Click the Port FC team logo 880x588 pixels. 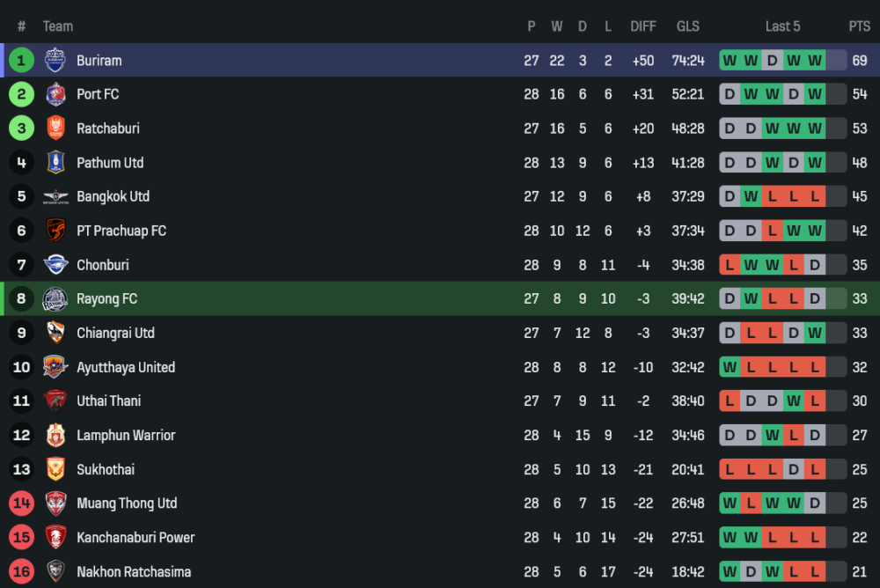tap(55, 94)
